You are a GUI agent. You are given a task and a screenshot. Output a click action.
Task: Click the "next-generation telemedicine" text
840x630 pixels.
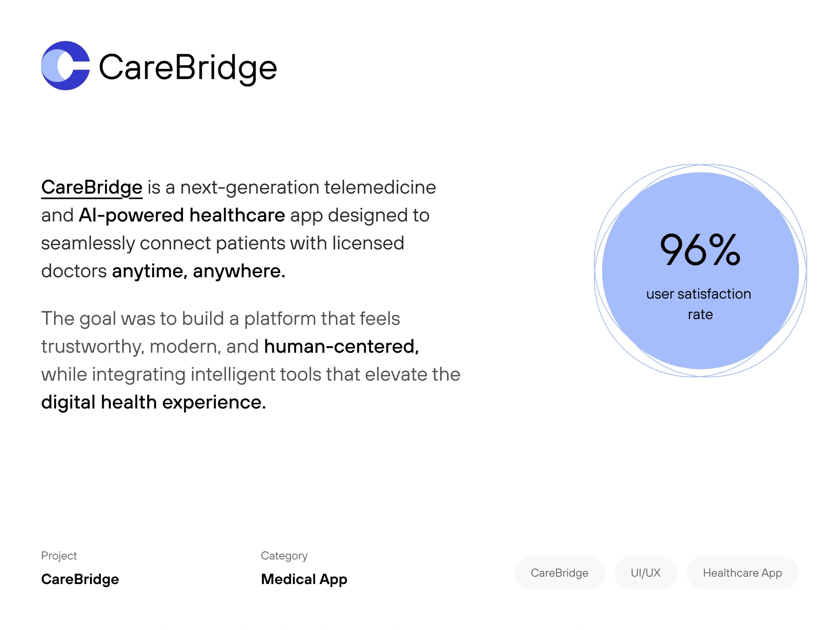[308, 187]
